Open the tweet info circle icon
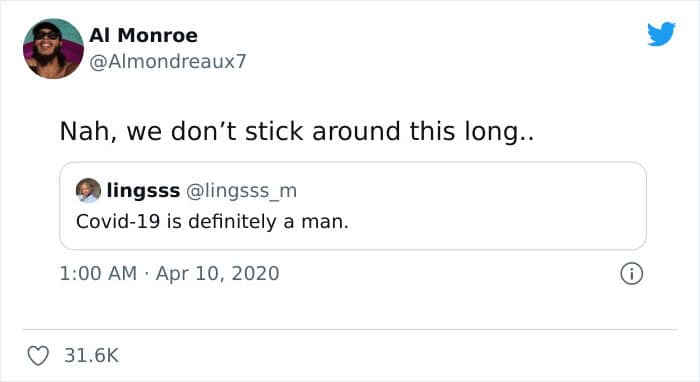 coord(632,274)
